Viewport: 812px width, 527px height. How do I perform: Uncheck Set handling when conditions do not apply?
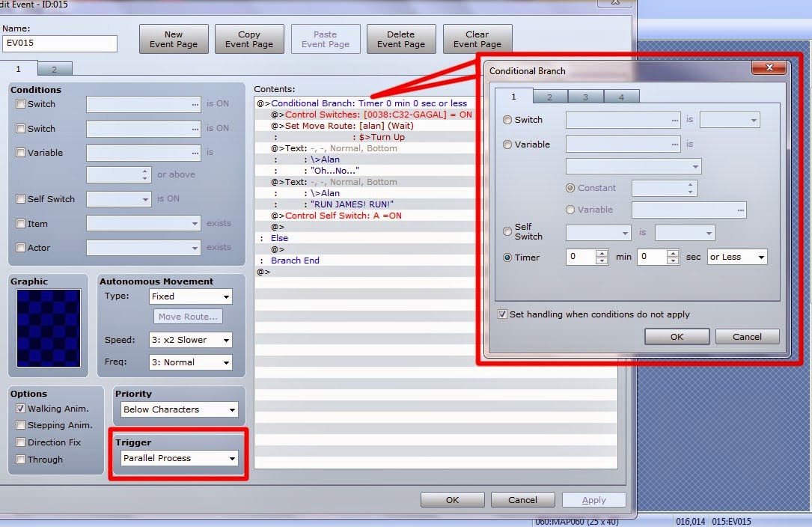[502, 314]
